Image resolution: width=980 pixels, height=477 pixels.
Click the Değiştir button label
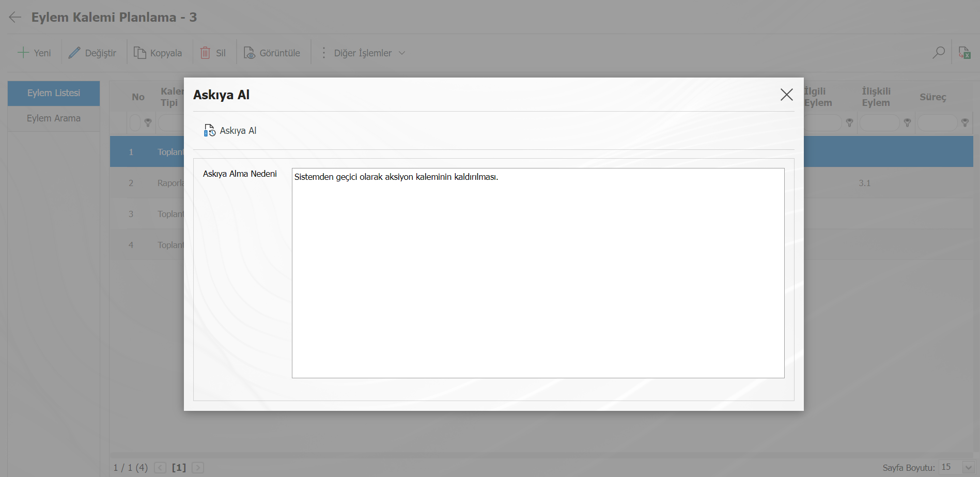pos(101,53)
